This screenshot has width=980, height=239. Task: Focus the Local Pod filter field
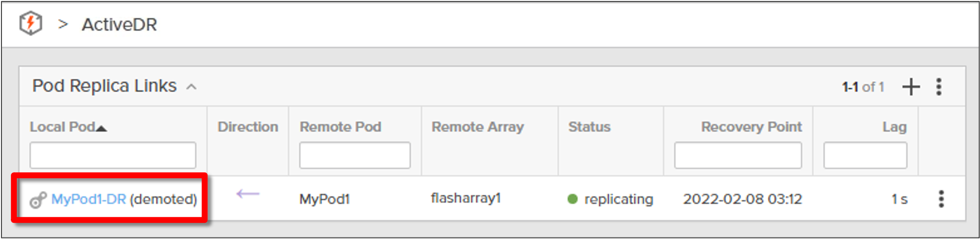pyautogui.click(x=113, y=155)
